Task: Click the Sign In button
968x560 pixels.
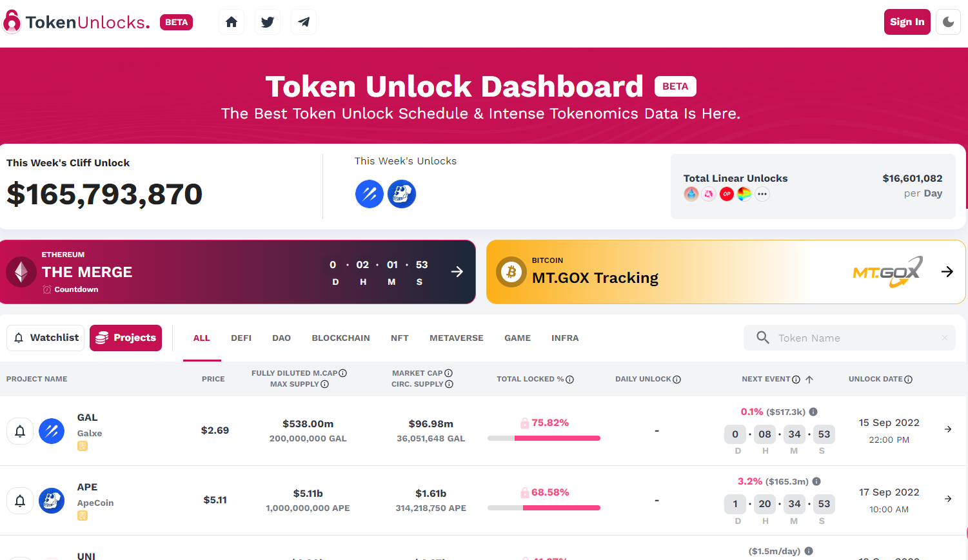Action: (x=907, y=21)
